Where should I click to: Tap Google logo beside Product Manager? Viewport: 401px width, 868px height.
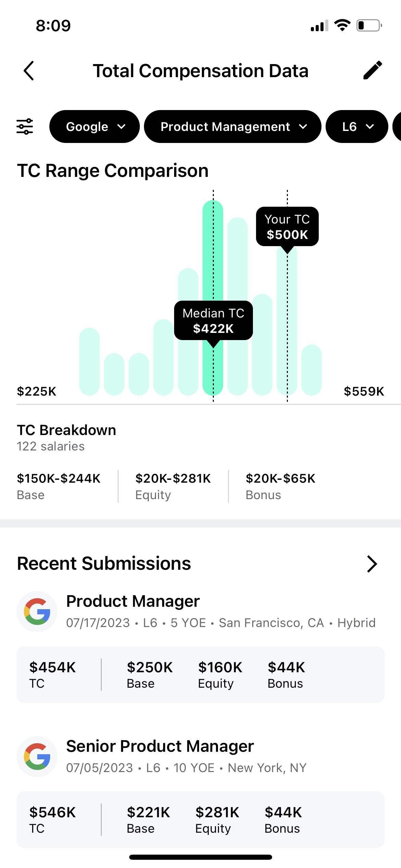37,611
